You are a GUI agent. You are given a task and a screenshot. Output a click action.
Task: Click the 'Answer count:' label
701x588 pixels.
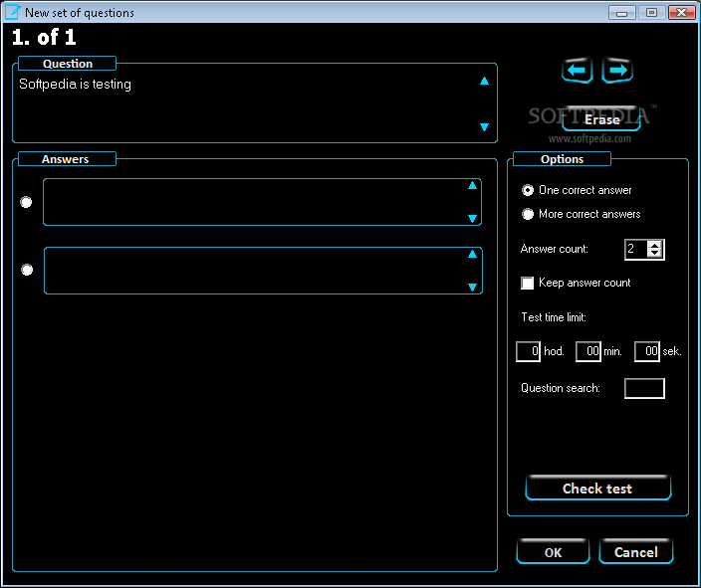pos(555,249)
